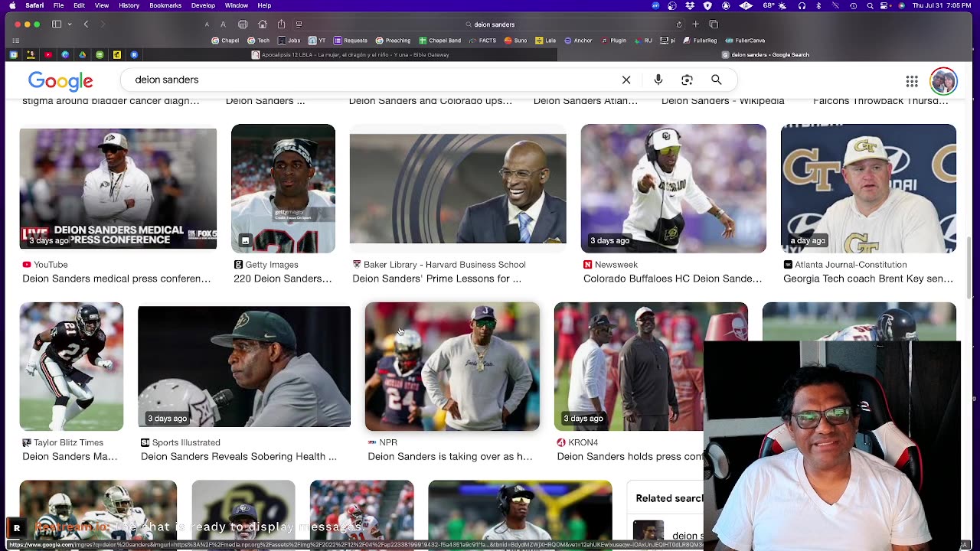Open the Preaching bookmark
Viewport: 980px width, 551px height.
(394, 41)
